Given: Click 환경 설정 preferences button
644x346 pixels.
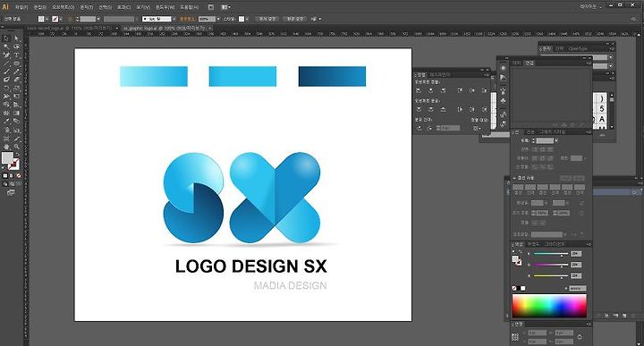Looking at the screenshot, I should pos(295,19).
